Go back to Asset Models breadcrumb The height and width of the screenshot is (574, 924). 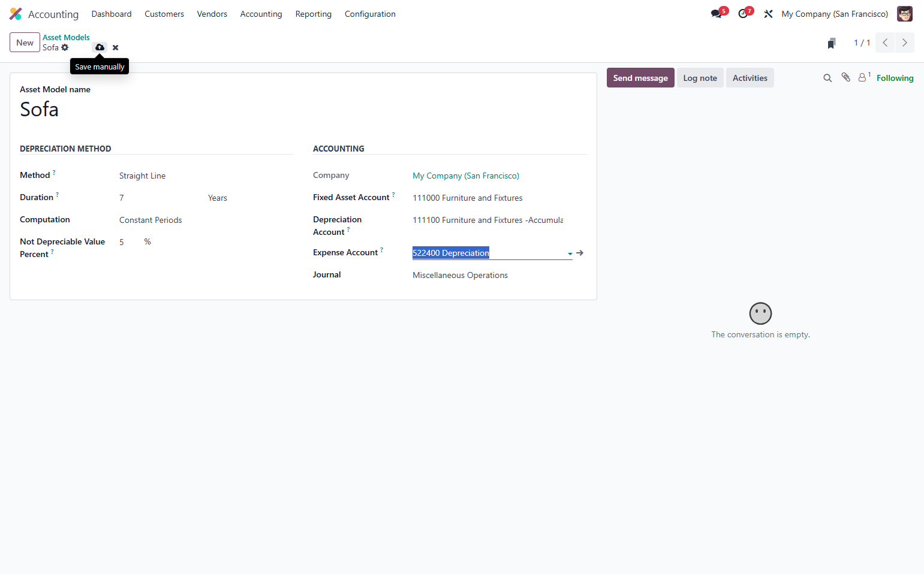pos(66,37)
